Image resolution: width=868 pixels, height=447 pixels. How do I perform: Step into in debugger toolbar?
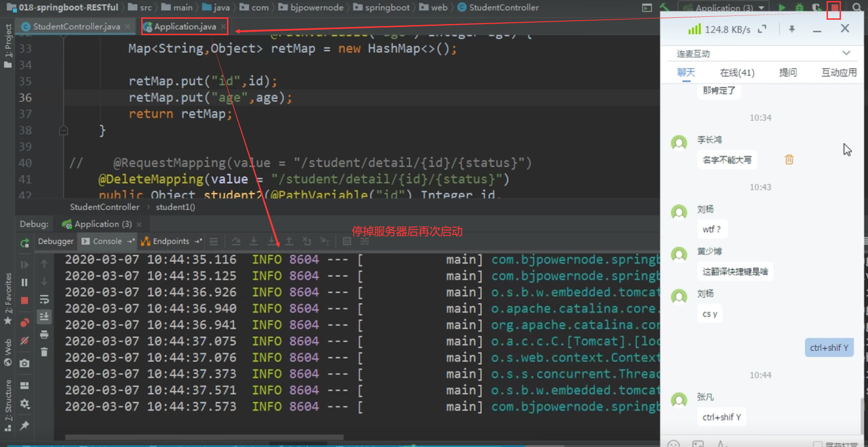point(254,241)
